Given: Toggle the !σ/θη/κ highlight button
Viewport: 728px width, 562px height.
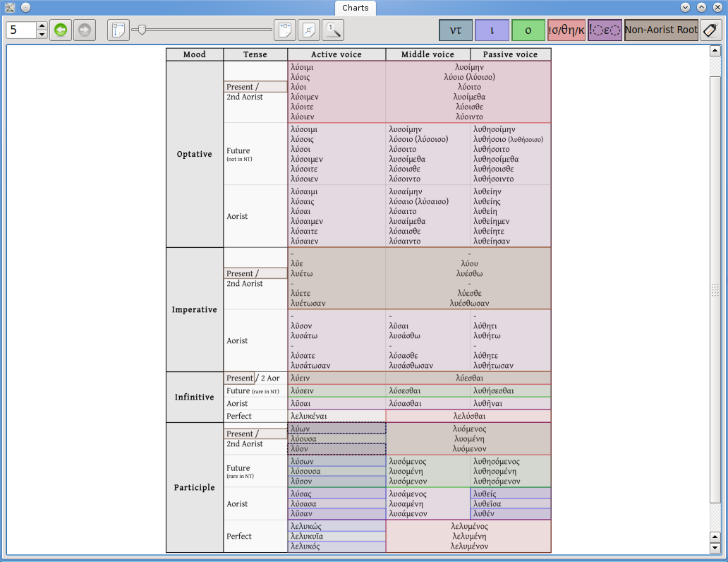Looking at the screenshot, I should (566, 30).
